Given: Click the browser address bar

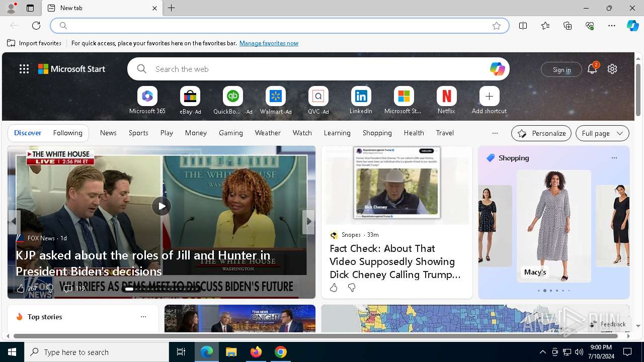Looking at the screenshot, I should point(280,26).
